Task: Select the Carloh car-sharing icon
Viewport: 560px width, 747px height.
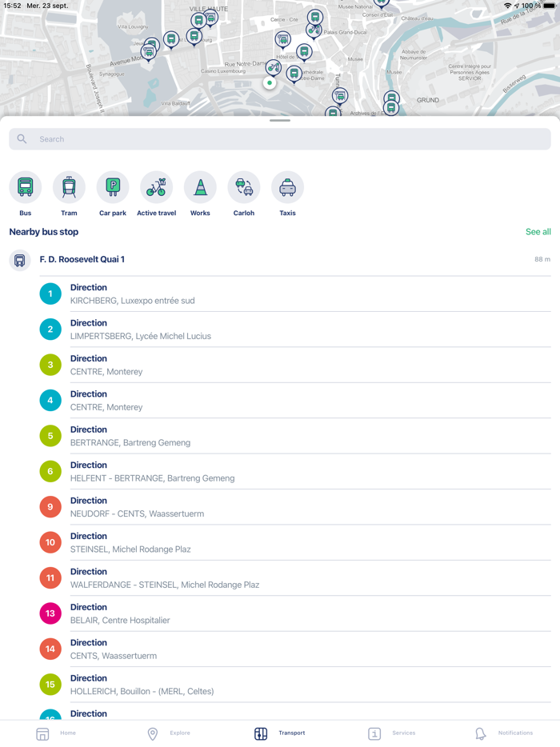Action: (x=244, y=187)
